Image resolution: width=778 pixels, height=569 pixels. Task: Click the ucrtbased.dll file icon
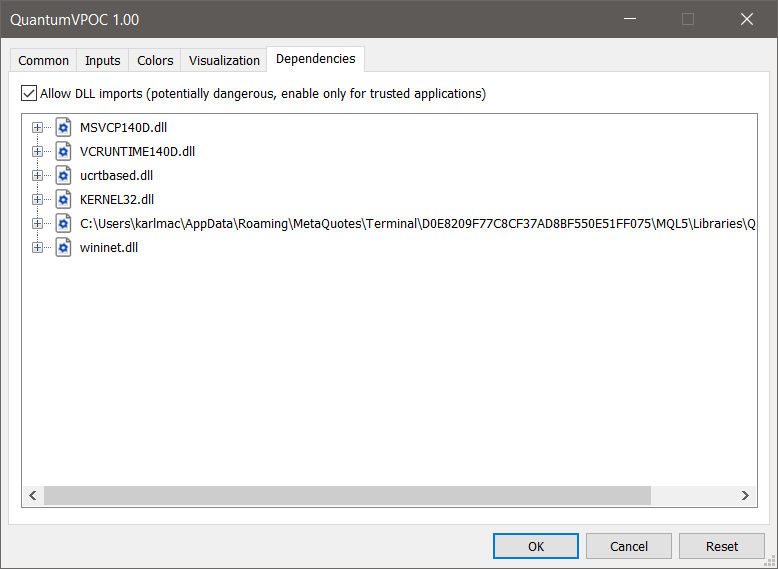63,176
